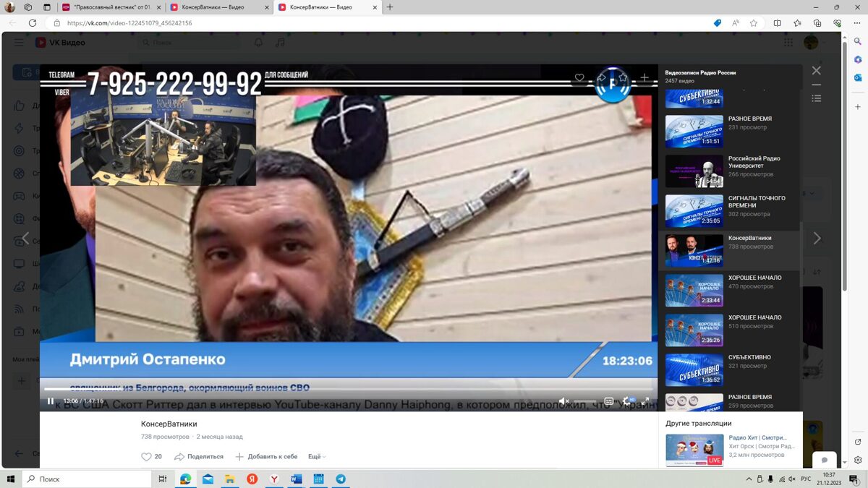Switch to first КонсерВатники — Видео tab
Viewport: 868px width, 488px height.
tap(219, 7)
